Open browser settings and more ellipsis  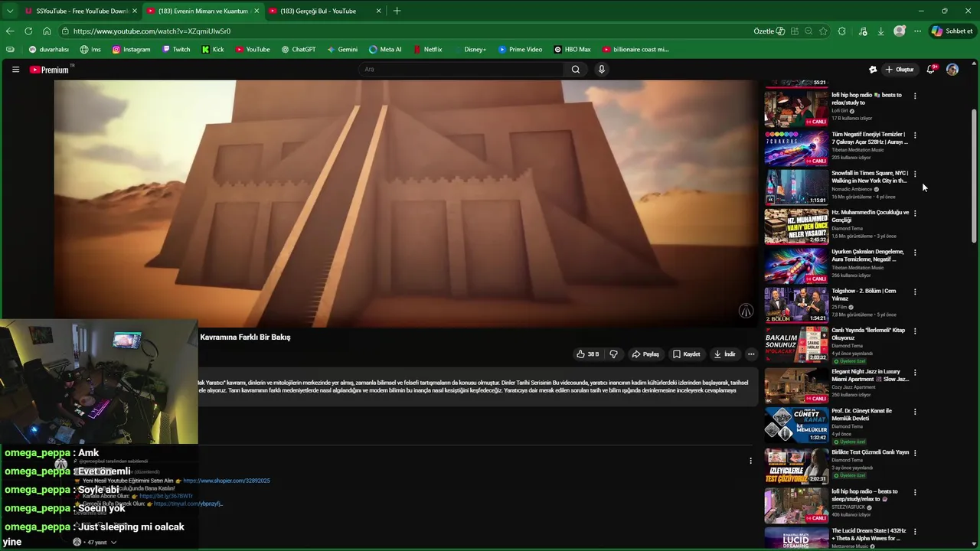point(917,31)
